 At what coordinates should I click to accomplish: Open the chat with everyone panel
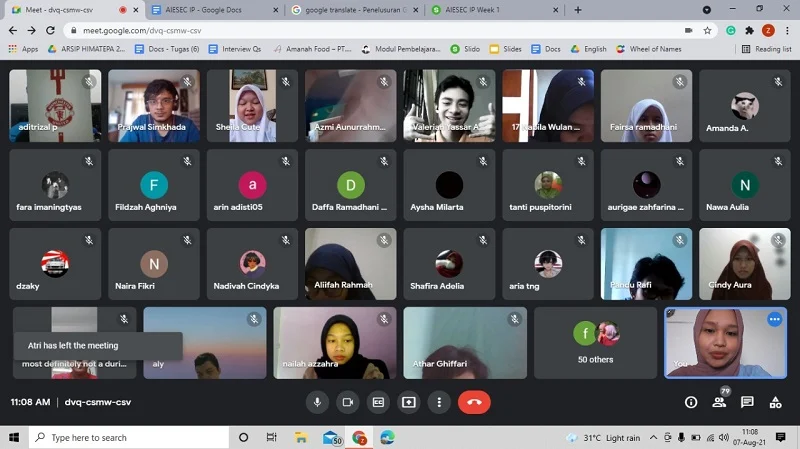tap(747, 402)
